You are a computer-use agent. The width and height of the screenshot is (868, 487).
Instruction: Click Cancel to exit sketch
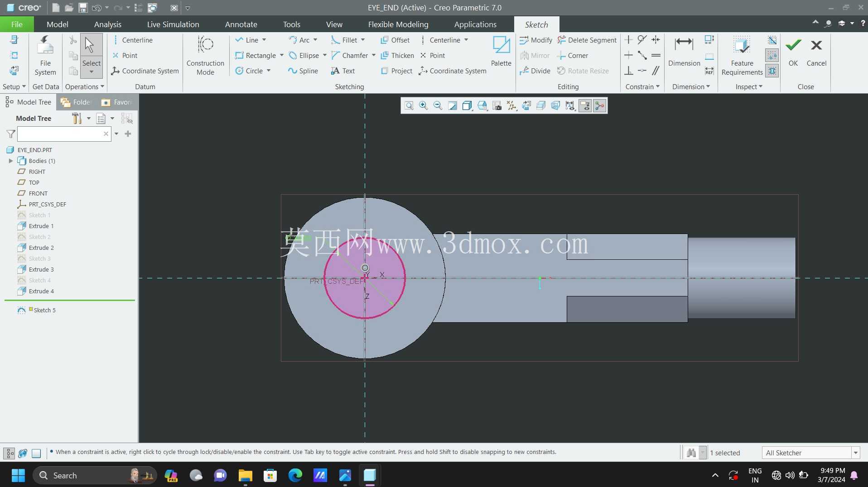pos(816,52)
